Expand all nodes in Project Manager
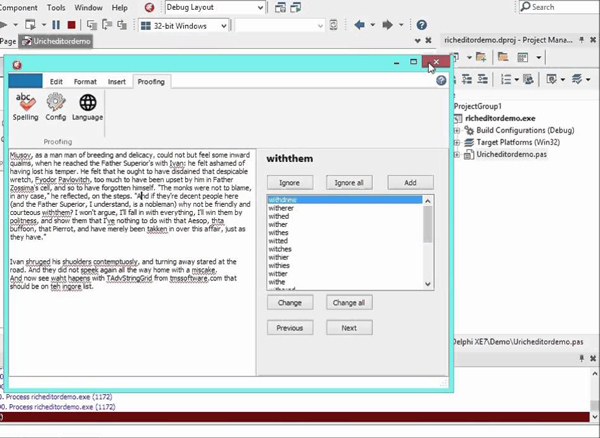 pyautogui.click(x=467, y=79)
